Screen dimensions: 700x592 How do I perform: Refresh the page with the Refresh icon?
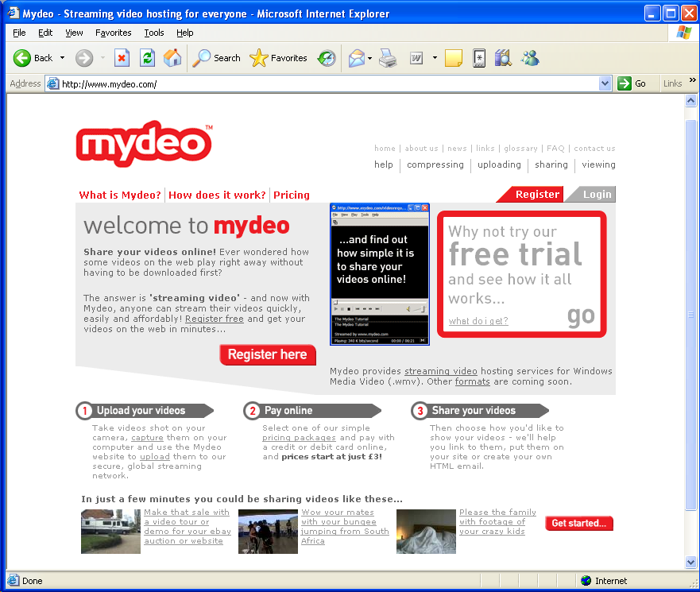(x=147, y=58)
